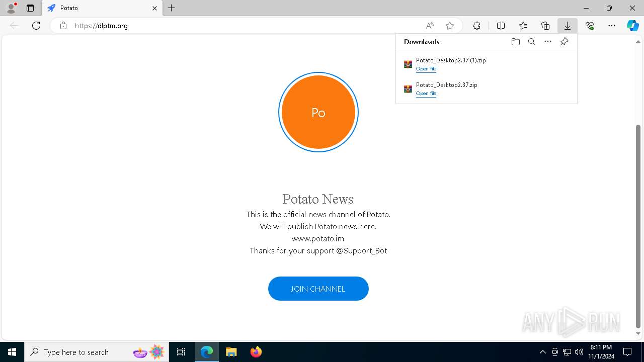This screenshot has height=362, width=644.
Task: Open Settings and more ellipsis menu
Action: (x=612, y=26)
